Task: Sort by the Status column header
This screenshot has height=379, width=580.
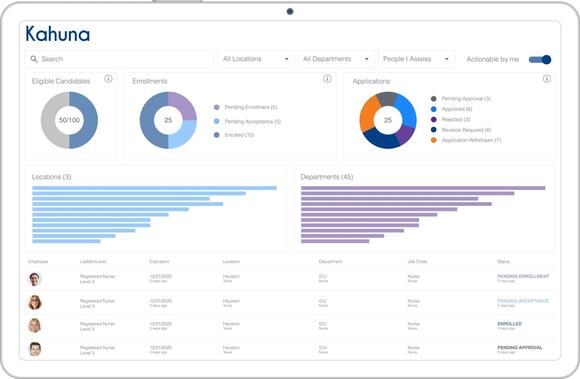Action: click(x=503, y=261)
